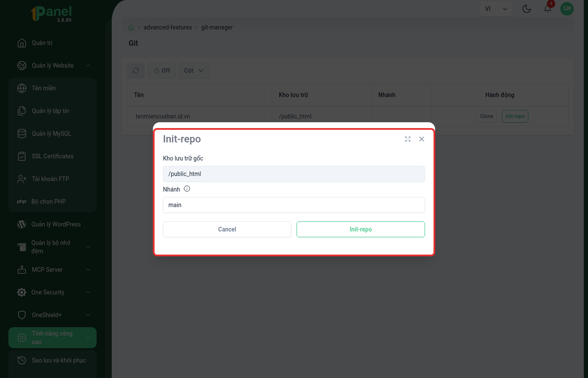588x378 pixels.
Task: Open Quản trị dashboard icon
Action: click(22, 43)
